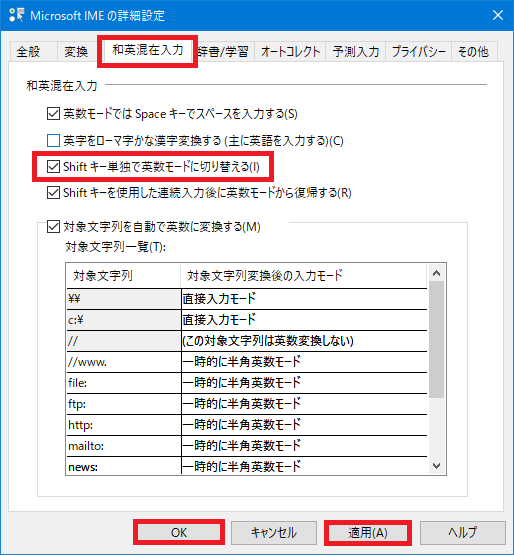The height and width of the screenshot is (555, 514).
Task: Uncheck Shift キー連続入力後に復帰する option
Action: pyautogui.click(x=53, y=193)
